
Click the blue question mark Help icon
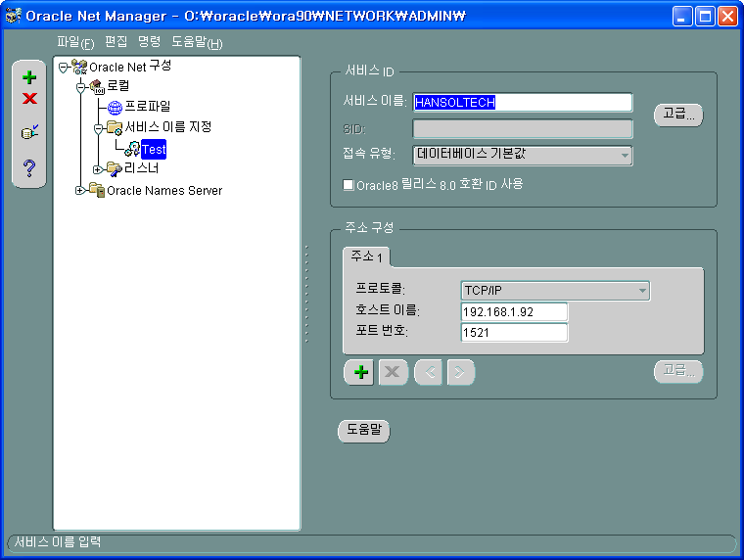coord(29,168)
